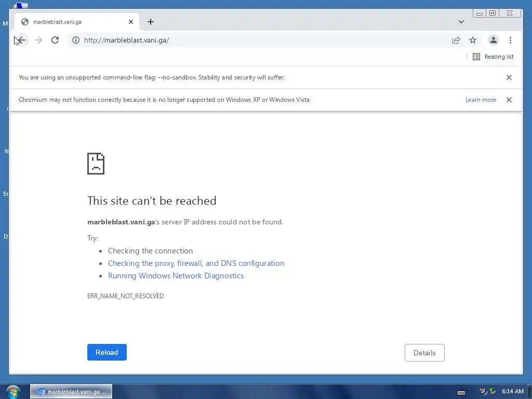Open proxy, firewall, and DNS configuration link
Viewport: 532px width, 399px height.
(x=196, y=263)
